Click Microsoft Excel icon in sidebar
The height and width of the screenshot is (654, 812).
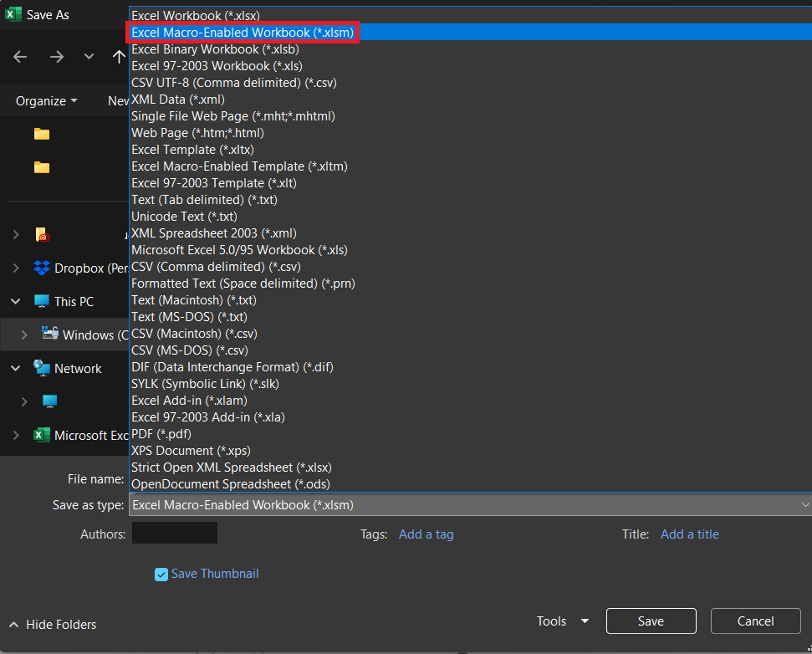pyautogui.click(x=42, y=435)
